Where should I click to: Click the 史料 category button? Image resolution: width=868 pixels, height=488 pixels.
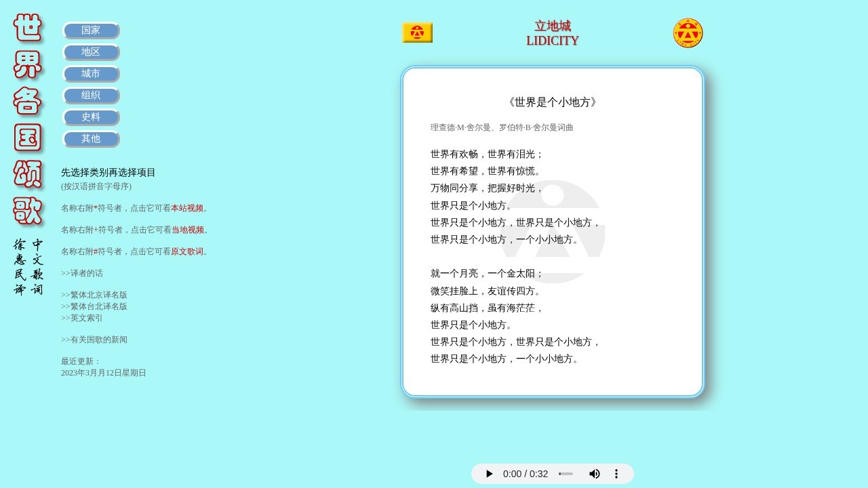91,117
